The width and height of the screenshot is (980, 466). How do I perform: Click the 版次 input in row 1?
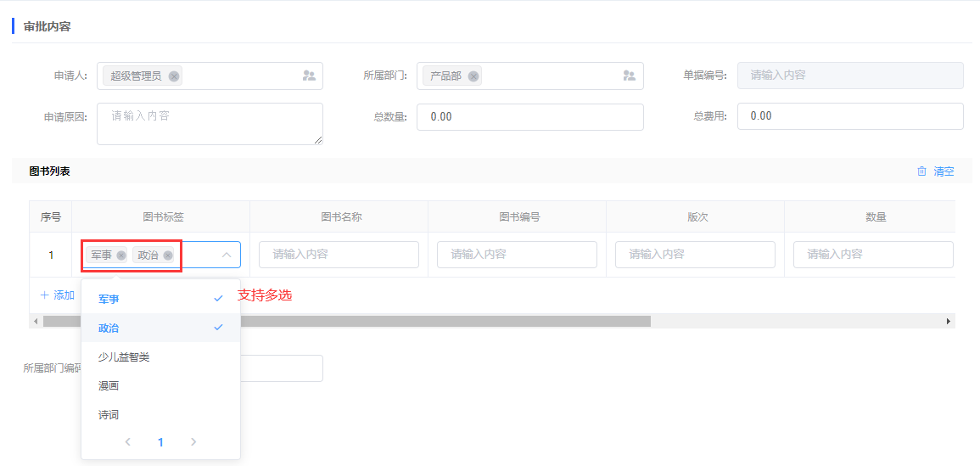coord(695,255)
